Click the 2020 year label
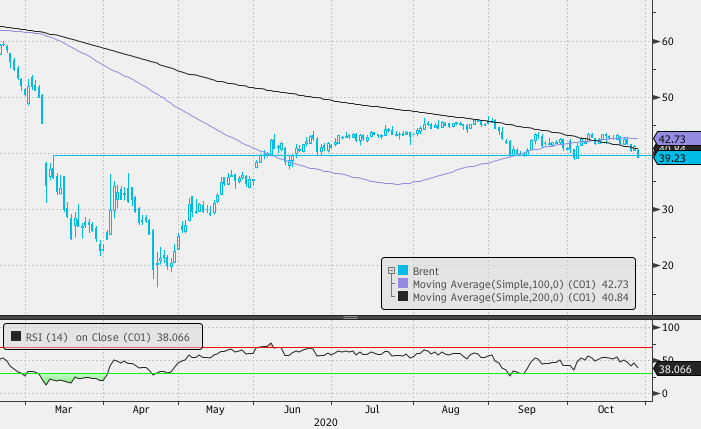 (326, 422)
